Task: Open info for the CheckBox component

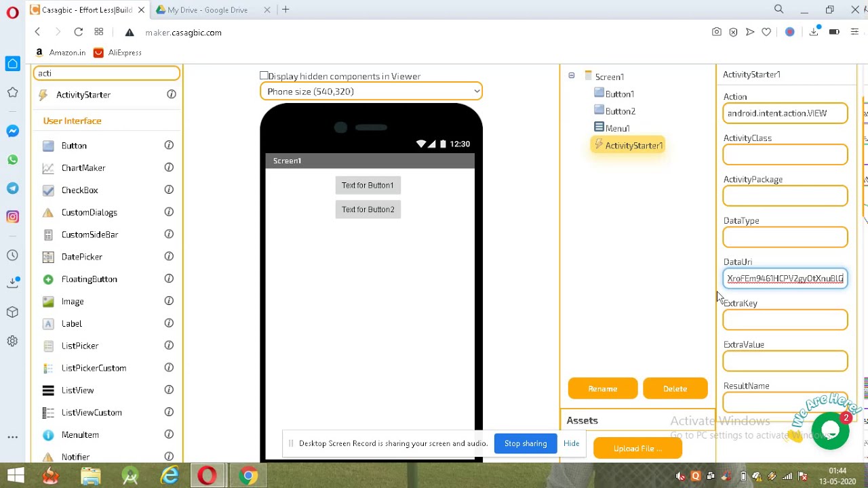Action: click(x=169, y=190)
